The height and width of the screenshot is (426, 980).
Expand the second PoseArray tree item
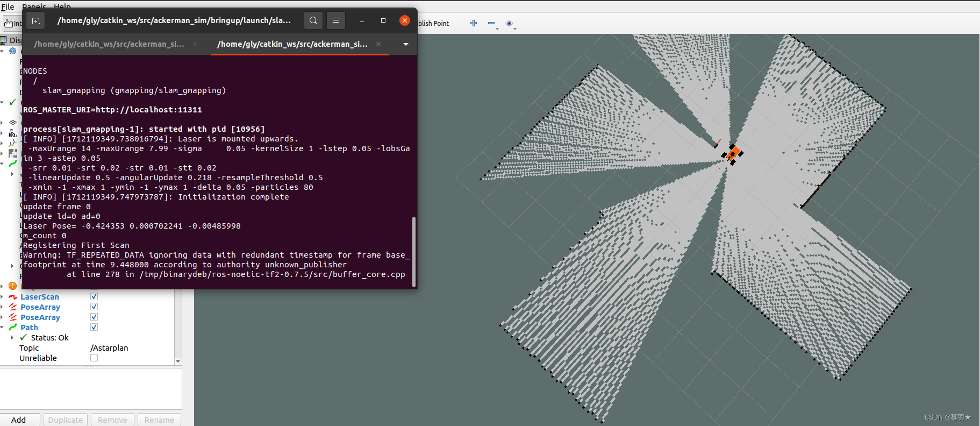[x=2, y=317]
